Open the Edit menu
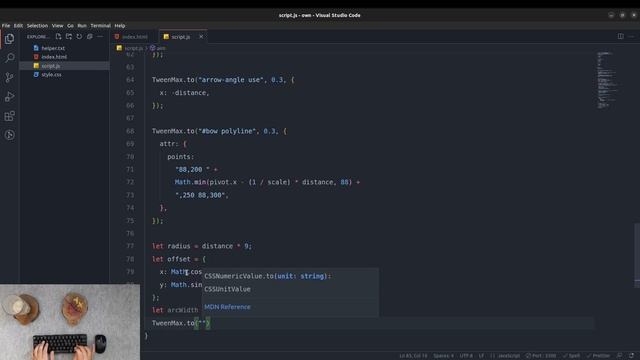The image size is (640, 360). 18,25
